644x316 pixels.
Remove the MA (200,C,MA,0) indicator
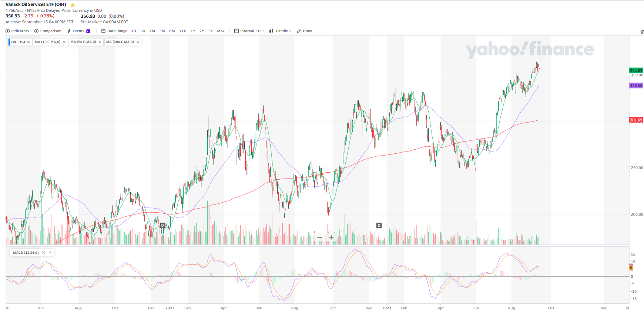coord(138,42)
